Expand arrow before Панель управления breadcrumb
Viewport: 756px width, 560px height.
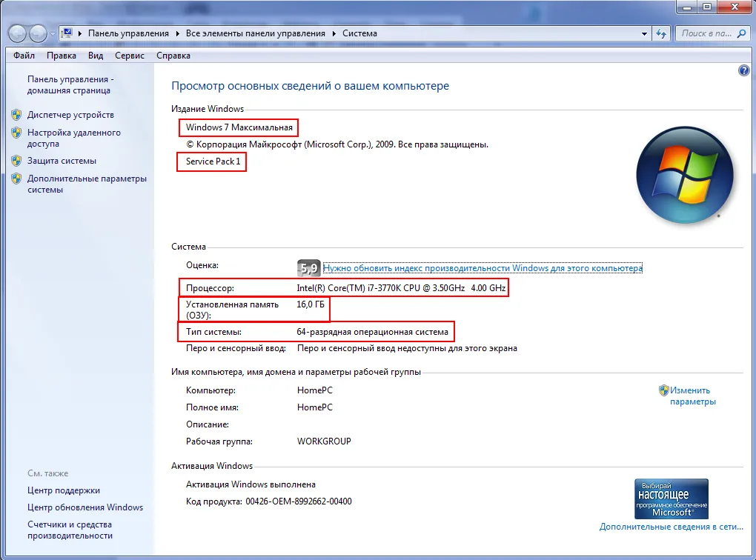pyautogui.click(x=79, y=33)
